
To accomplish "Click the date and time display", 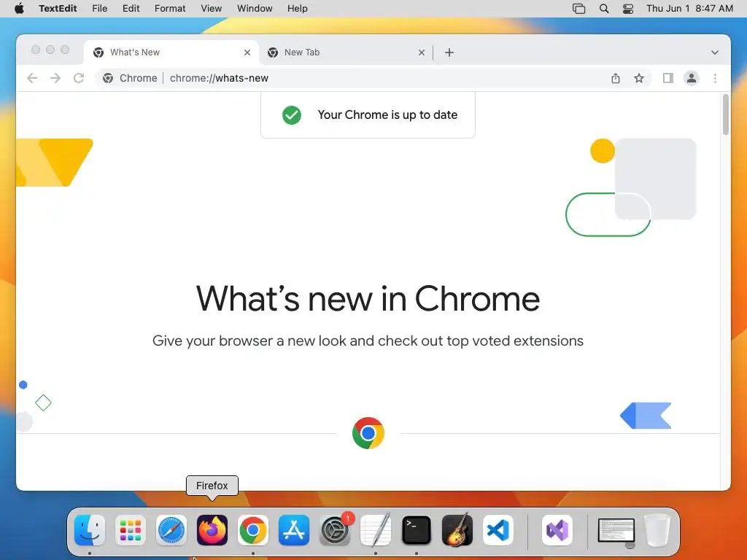I will point(689,9).
